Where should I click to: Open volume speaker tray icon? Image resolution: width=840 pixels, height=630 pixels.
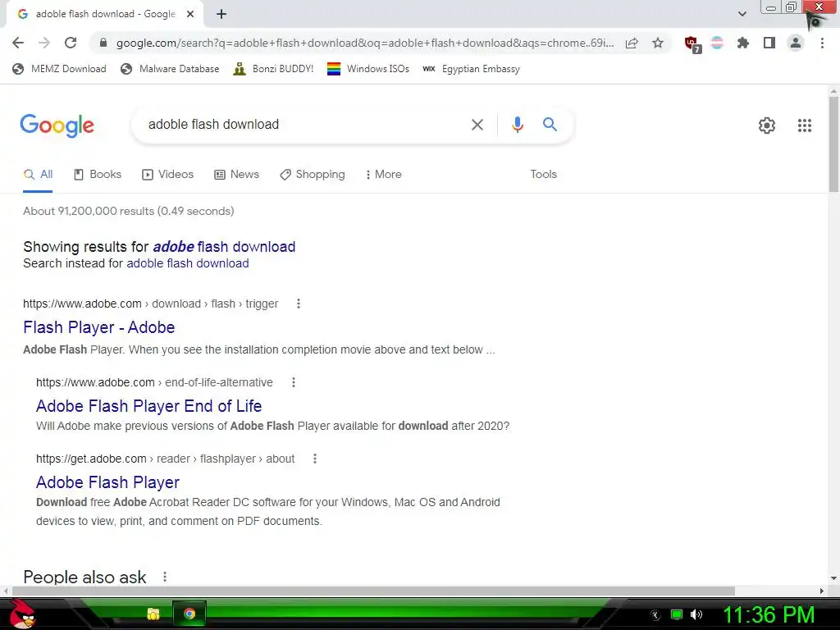coord(696,614)
